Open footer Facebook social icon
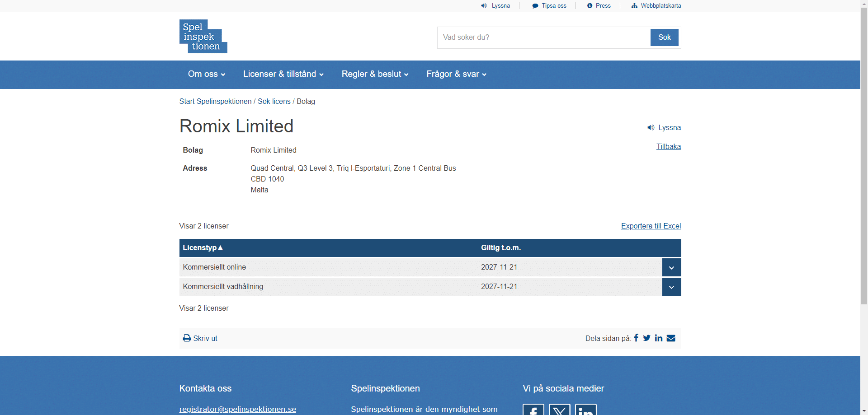Image resolution: width=868 pixels, height=415 pixels. point(533,410)
